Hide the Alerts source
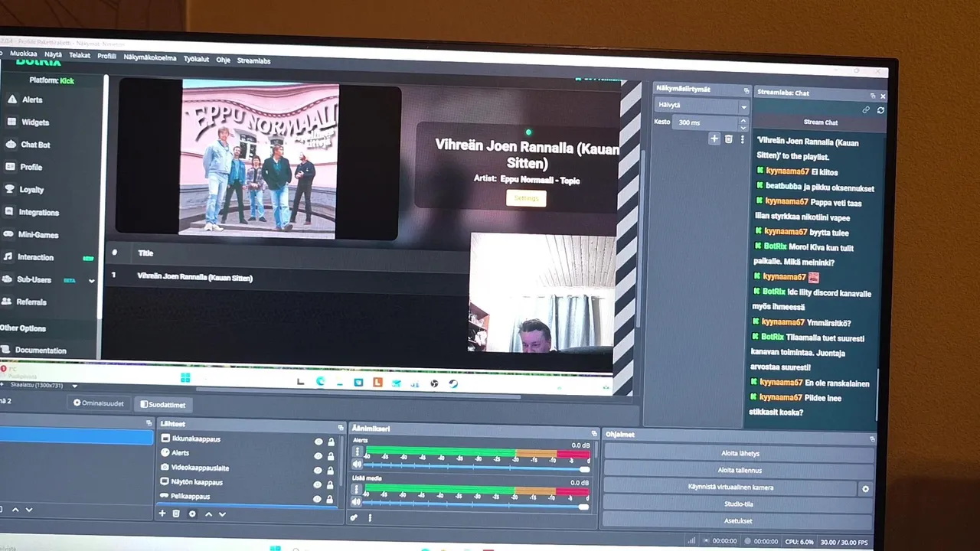Image resolution: width=980 pixels, height=551 pixels. (x=318, y=456)
